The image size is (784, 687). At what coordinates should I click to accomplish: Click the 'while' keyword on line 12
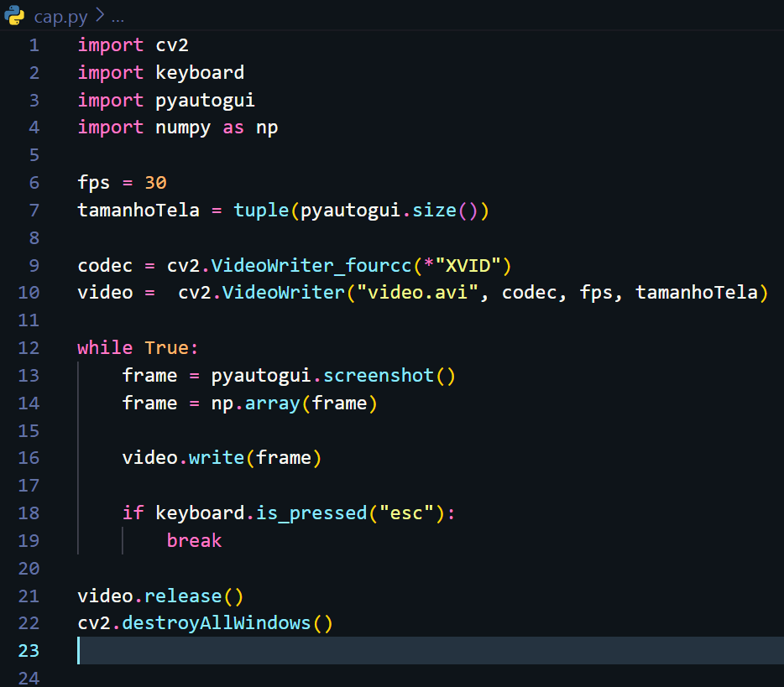(x=105, y=348)
